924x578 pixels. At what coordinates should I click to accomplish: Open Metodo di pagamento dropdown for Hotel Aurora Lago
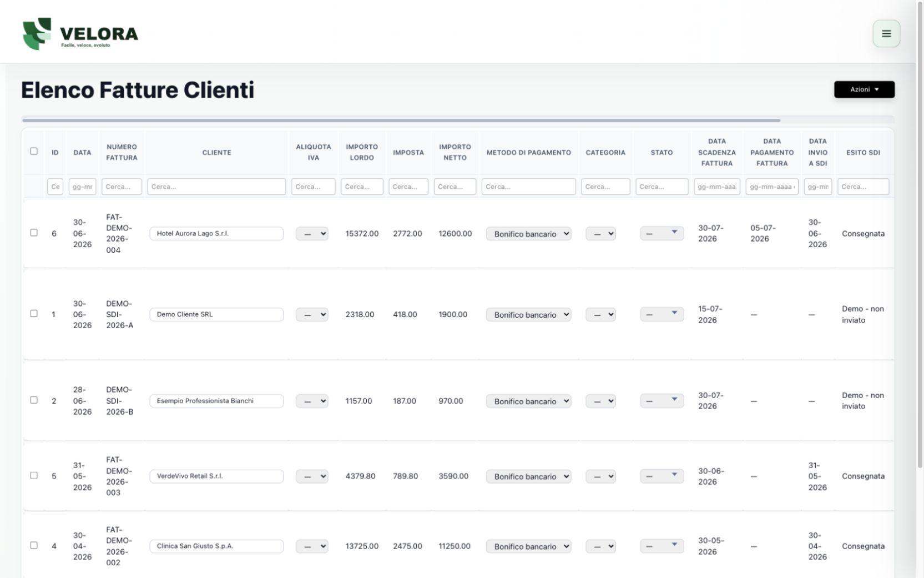click(x=528, y=234)
